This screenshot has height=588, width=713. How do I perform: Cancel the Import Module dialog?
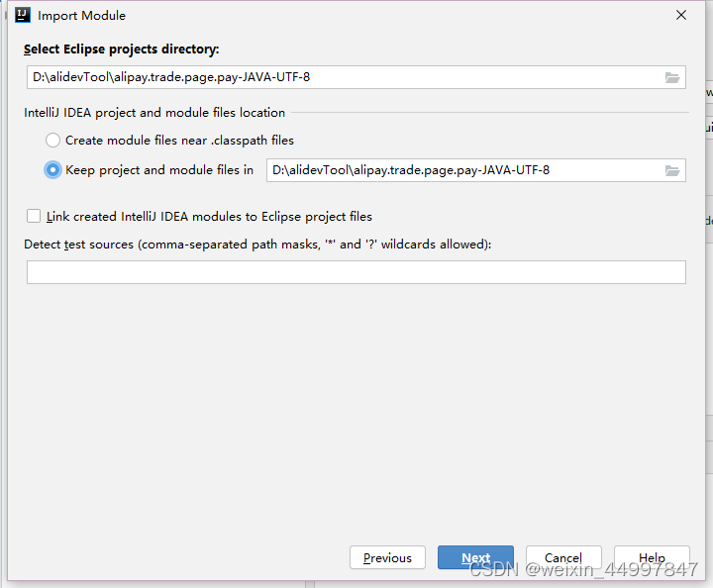563,557
